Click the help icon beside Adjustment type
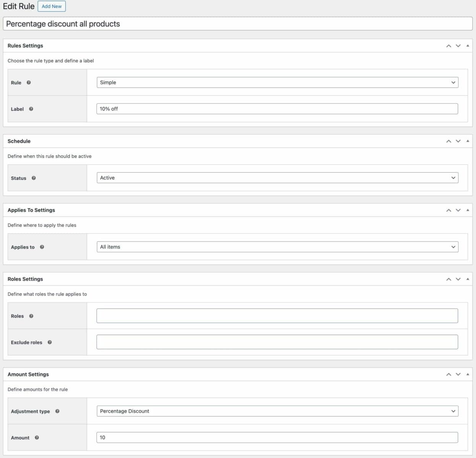 tap(57, 411)
